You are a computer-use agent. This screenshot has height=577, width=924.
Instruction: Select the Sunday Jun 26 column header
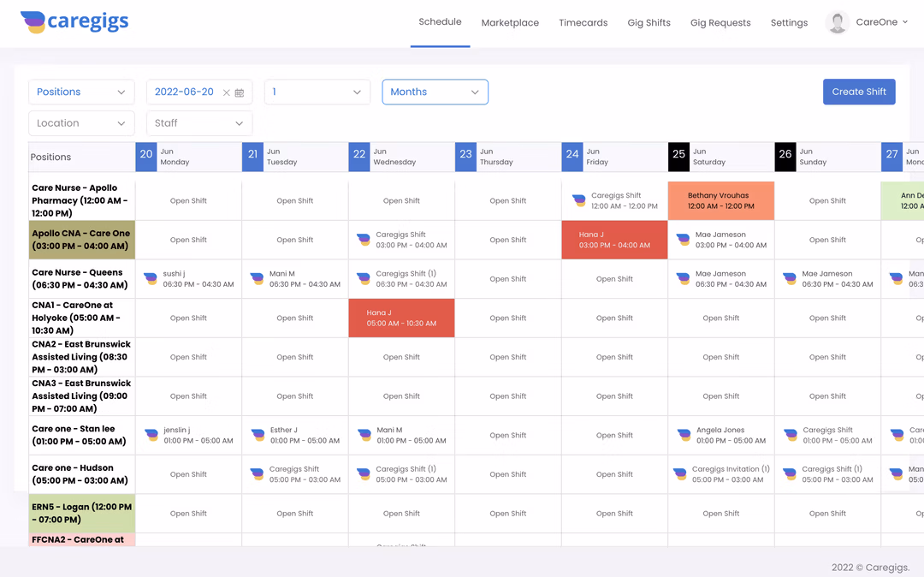pyautogui.click(x=828, y=157)
